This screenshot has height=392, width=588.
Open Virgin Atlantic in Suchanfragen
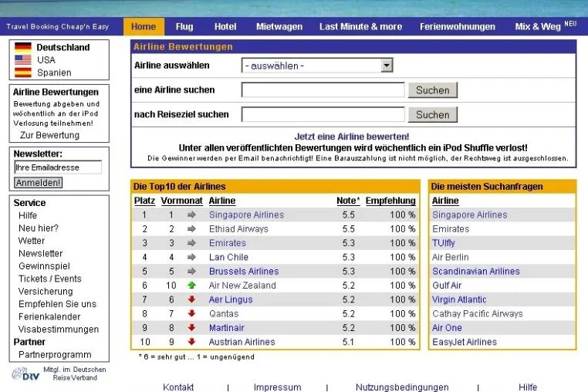coord(459,299)
